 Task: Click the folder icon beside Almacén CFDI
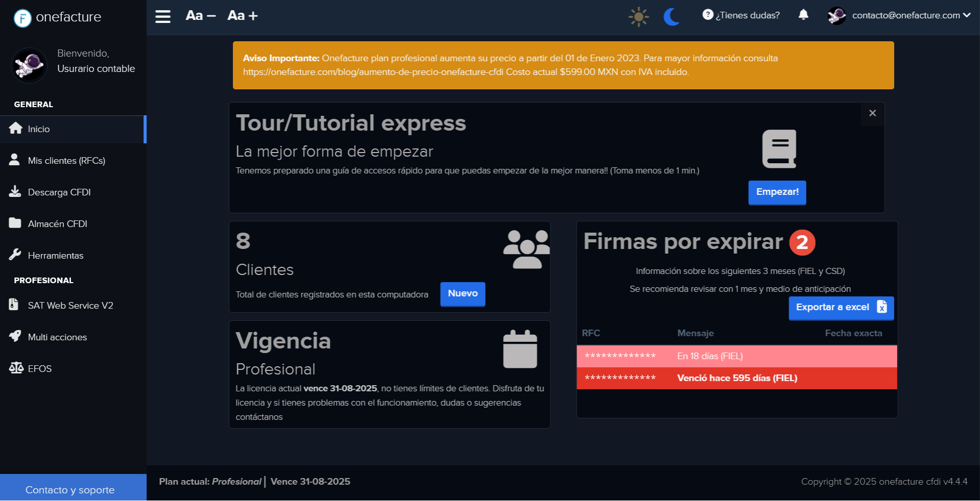15,223
